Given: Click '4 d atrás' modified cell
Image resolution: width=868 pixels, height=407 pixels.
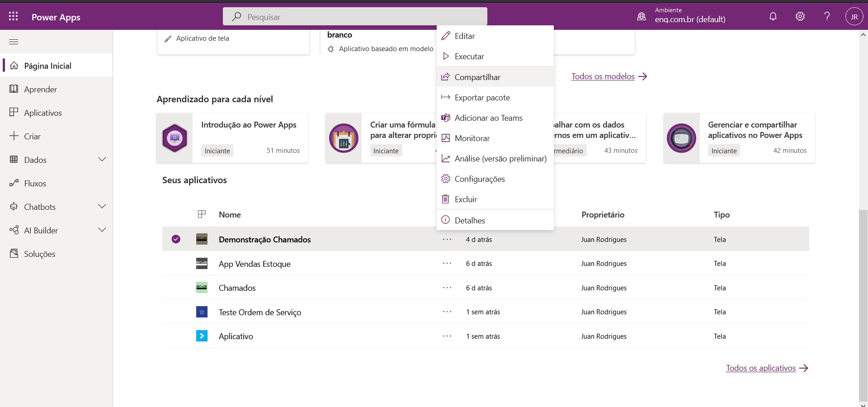Looking at the screenshot, I should tap(479, 239).
